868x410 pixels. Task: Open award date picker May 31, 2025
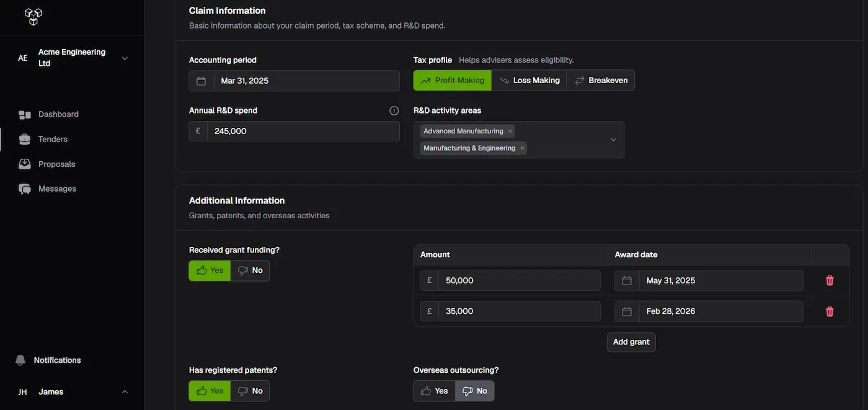point(709,280)
